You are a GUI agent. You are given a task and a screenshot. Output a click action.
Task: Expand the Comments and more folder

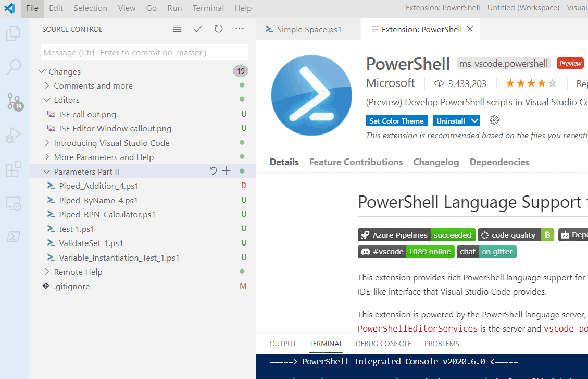tap(47, 85)
